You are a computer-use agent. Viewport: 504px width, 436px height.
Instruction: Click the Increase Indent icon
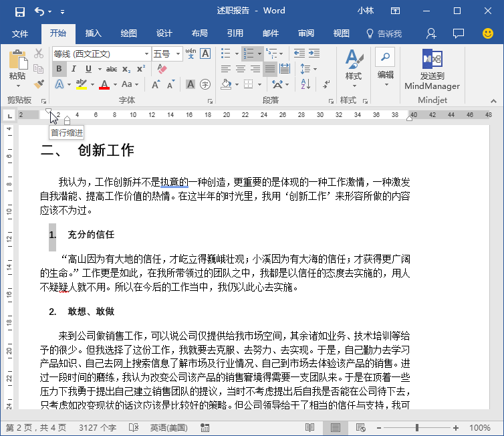pyautogui.click(x=314, y=53)
